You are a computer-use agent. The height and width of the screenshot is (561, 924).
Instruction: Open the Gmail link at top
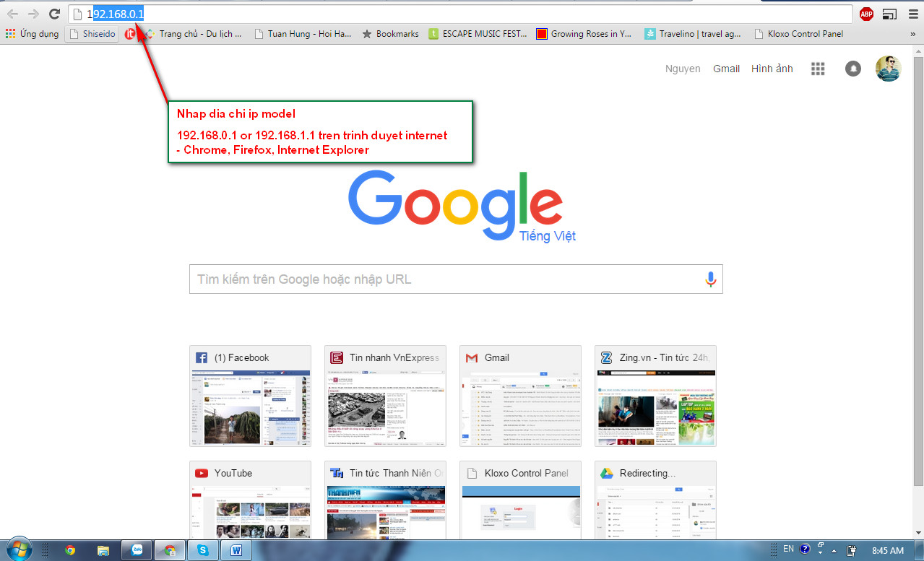click(726, 69)
